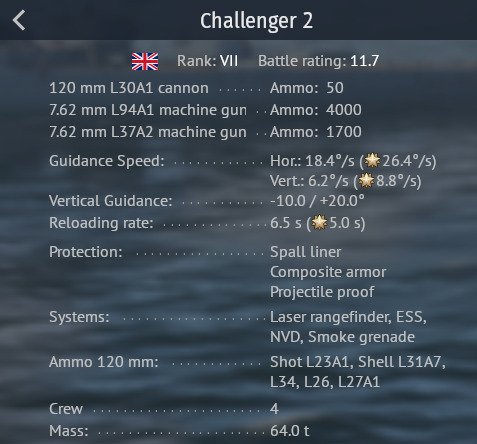Screen dimensions: 477x444
Task: Click the Guidance Speed label
Action: 107,161
